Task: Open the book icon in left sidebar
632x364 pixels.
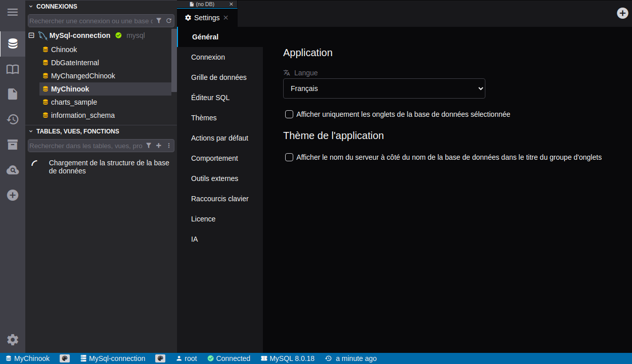Action: coord(13,69)
